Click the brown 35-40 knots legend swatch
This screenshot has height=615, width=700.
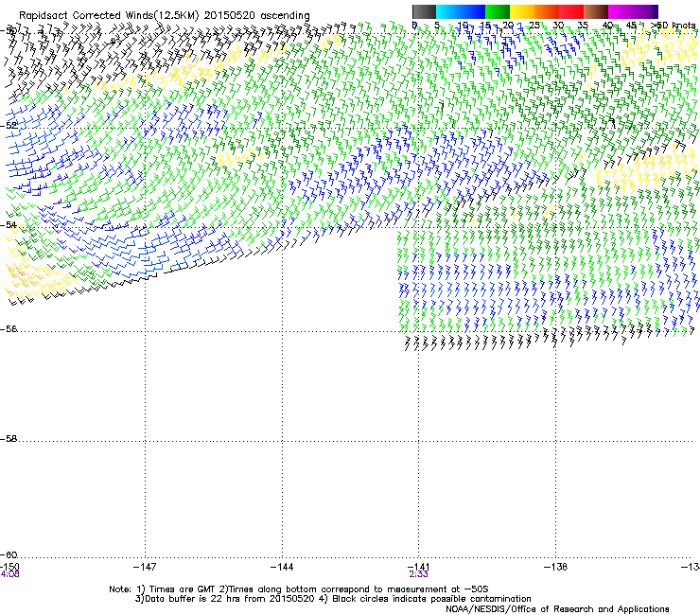(x=596, y=11)
